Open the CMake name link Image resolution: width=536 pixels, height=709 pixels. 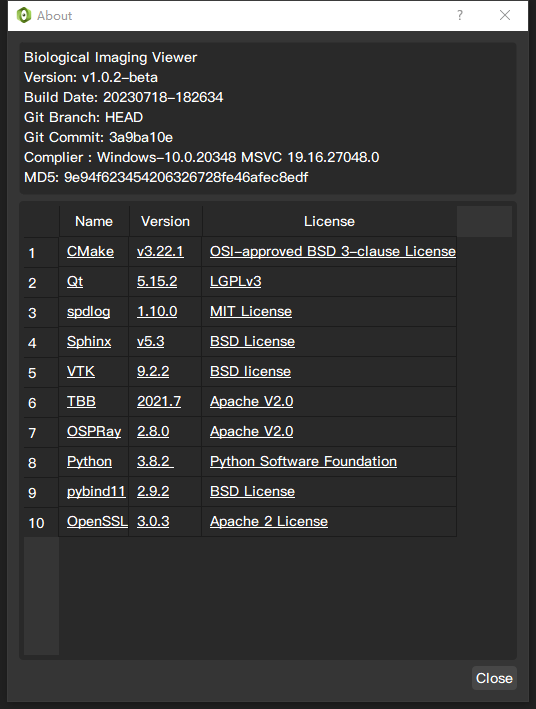pos(90,251)
